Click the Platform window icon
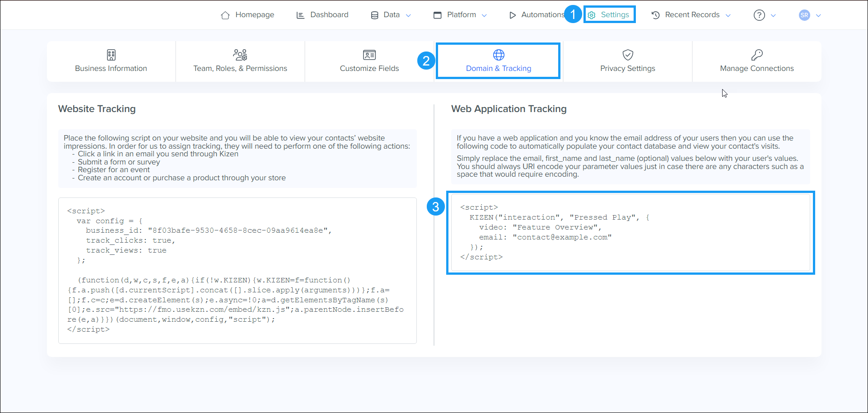This screenshot has height=413, width=868. point(437,15)
